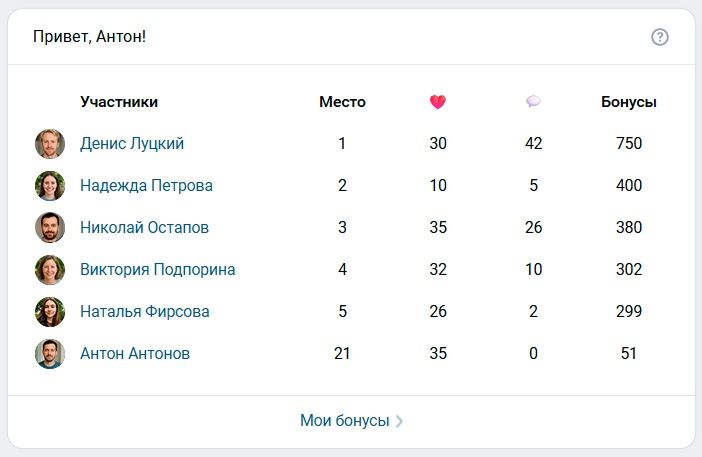The image size is (702, 457).
Task: Open Денис Луцкий's avatar photo
Action: (50, 144)
